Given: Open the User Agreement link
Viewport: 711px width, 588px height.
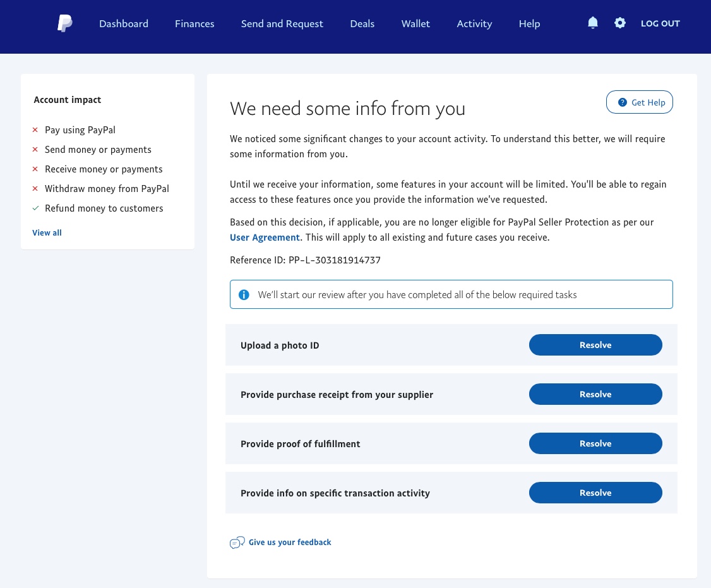Looking at the screenshot, I should 265,237.
